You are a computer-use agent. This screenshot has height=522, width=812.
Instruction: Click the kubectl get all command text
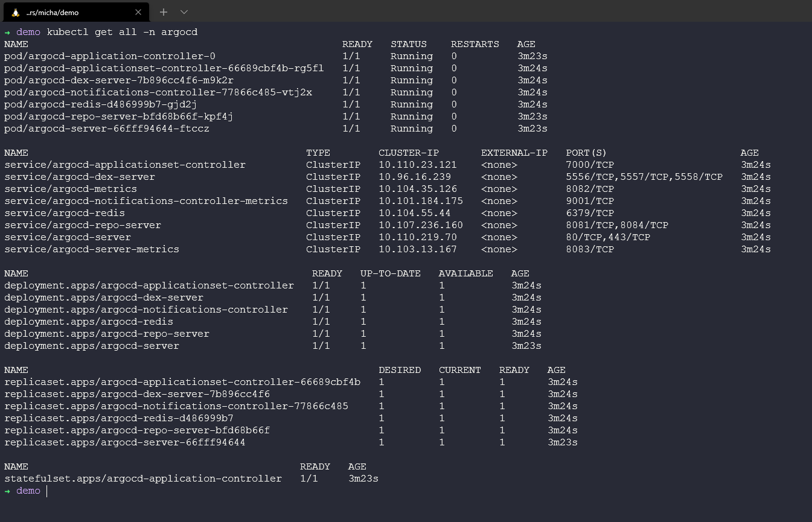coord(122,32)
